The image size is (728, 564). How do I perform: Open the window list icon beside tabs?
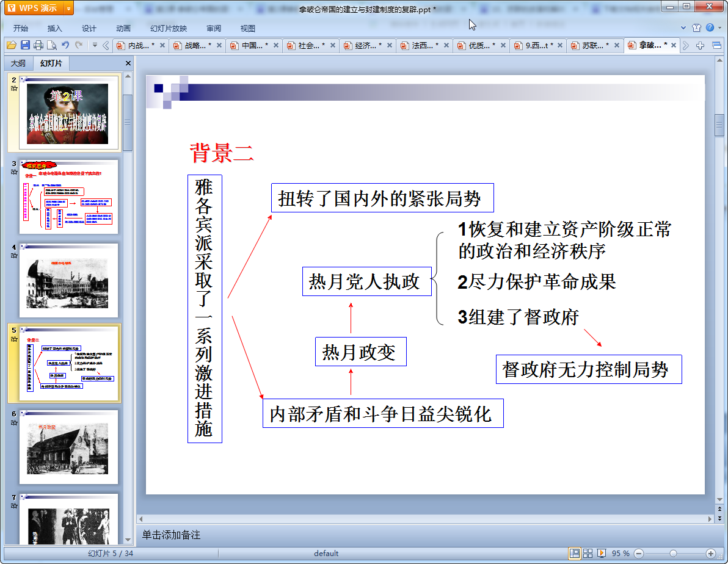[716, 45]
